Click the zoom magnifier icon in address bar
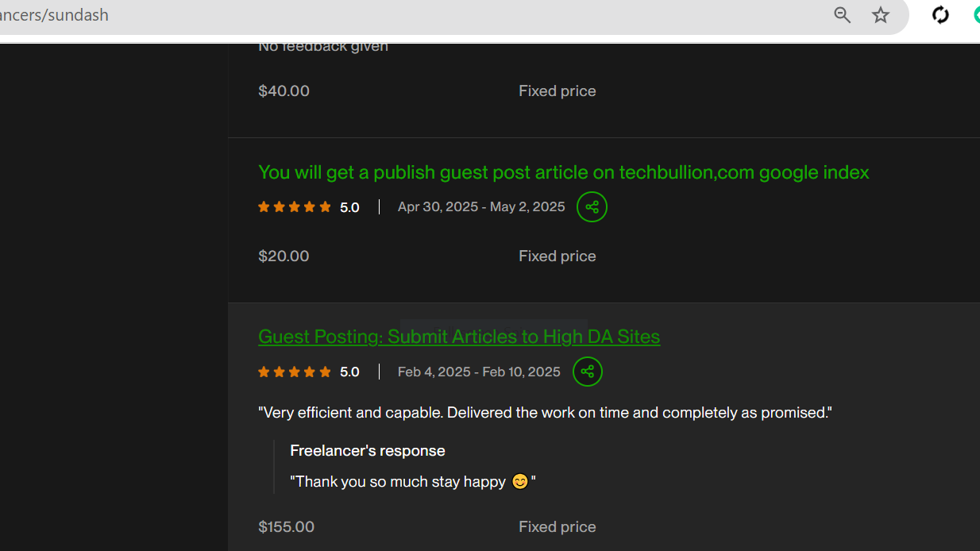Screen dimensions: 980x551 (843, 15)
